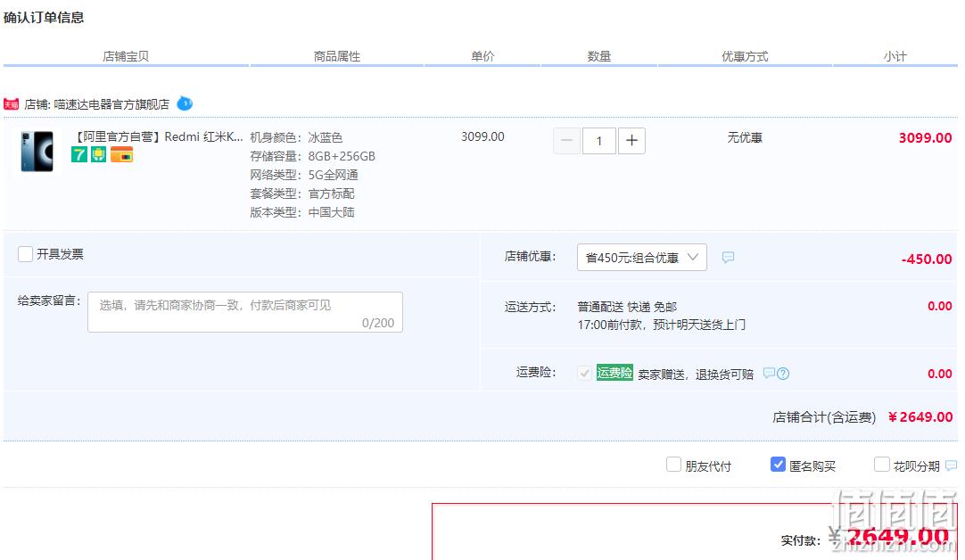Click the 店铺宝贝 column header
This screenshot has height=560, width=965.
click(126, 56)
